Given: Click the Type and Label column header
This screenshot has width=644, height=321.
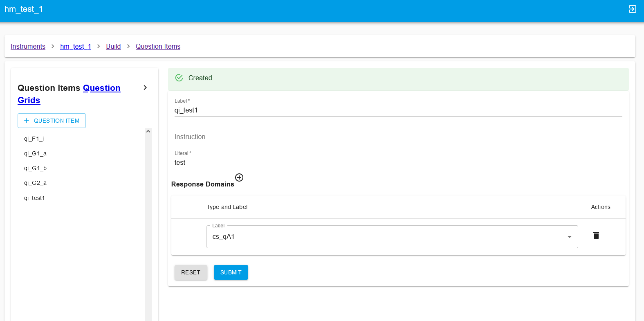Looking at the screenshot, I should (x=227, y=207).
